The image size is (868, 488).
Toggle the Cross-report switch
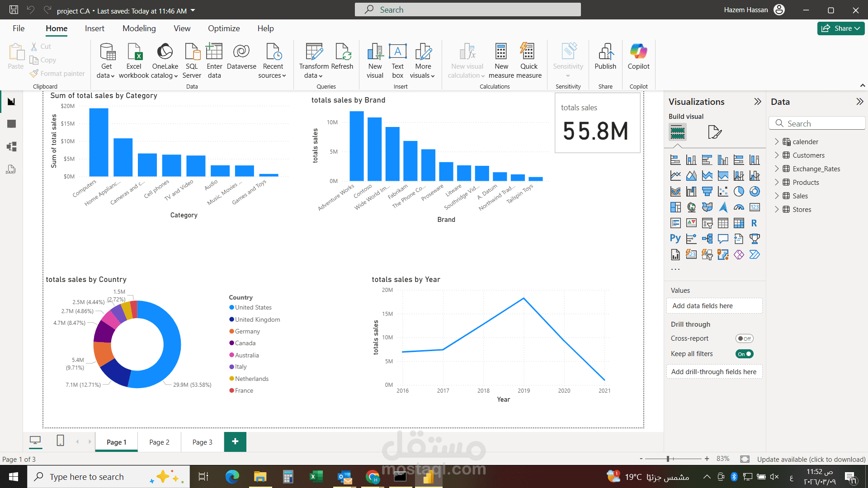[x=744, y=338]
